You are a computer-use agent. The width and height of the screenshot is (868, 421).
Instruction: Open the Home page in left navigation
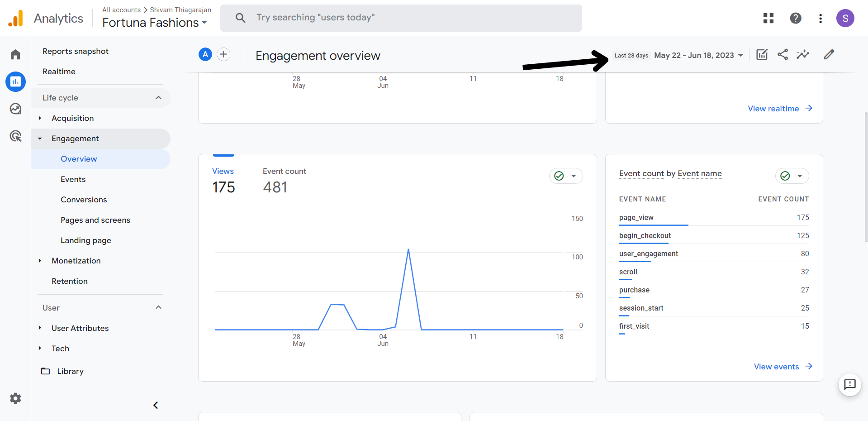click(x=15, y=54)
